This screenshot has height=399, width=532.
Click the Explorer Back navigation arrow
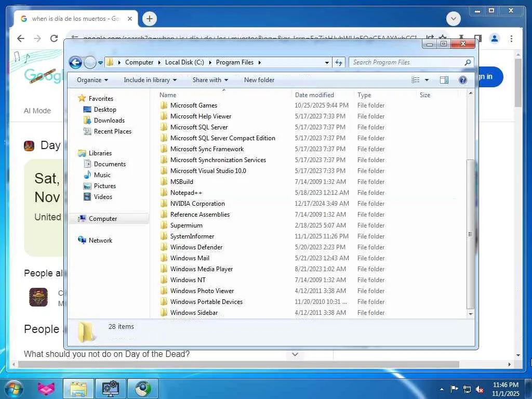[75, 62]
